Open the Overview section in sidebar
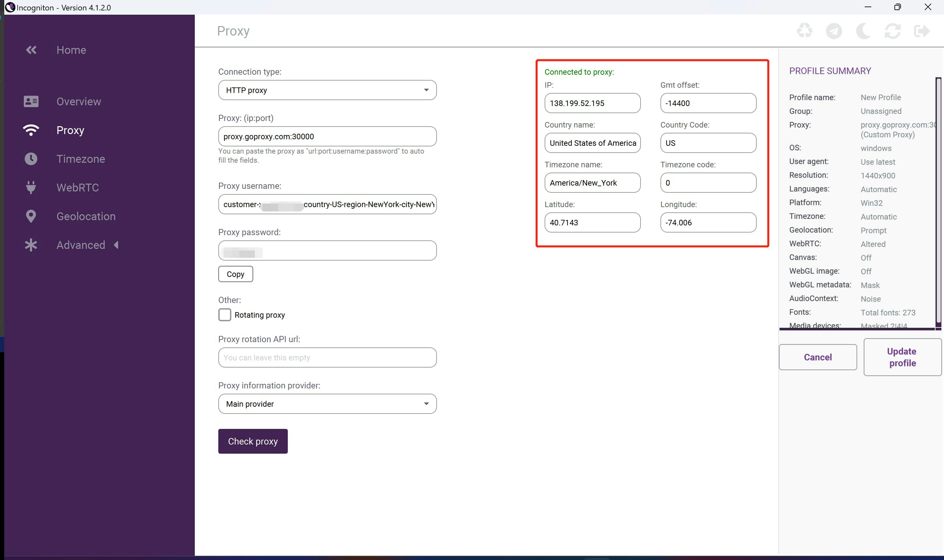 pyautogui.click(x=79, y=101)
